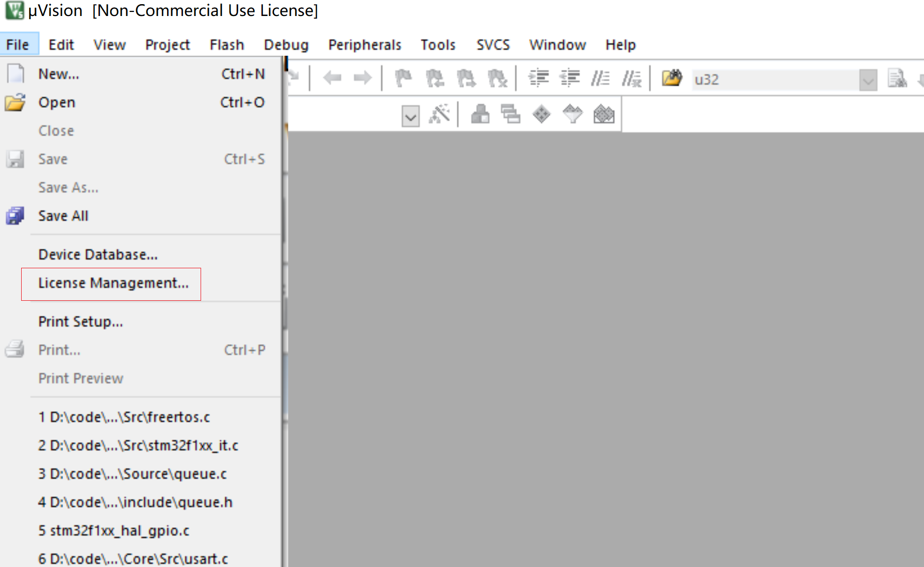Click the Unindent selection icon
The height and width of the screenshot is (567, 924).
[570, 78]
